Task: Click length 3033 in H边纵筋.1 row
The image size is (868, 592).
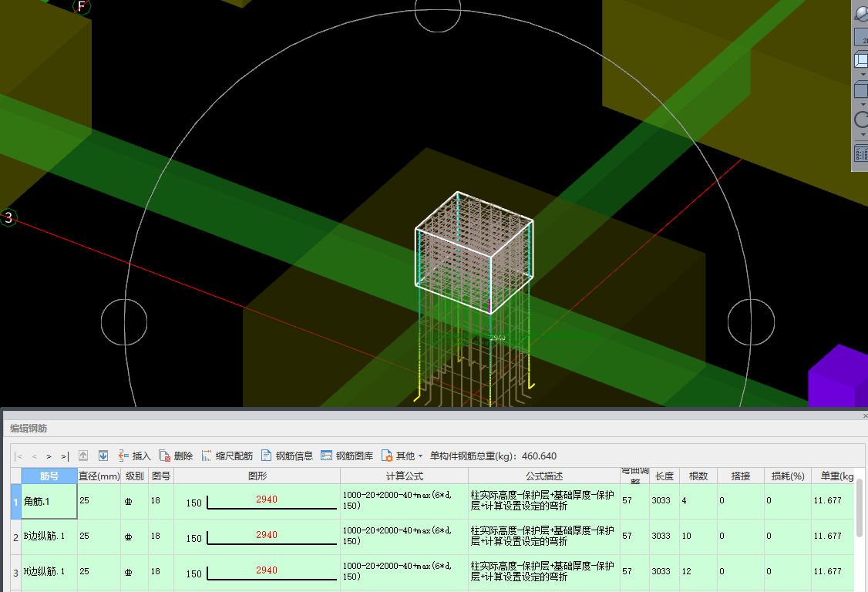Action: (x=661, y=571)
